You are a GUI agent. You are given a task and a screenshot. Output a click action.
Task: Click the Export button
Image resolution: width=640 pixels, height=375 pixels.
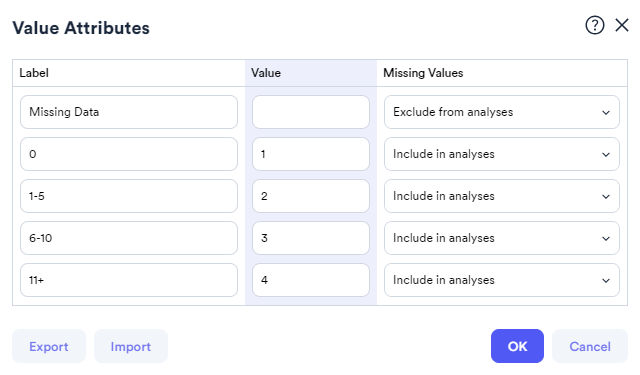tap(49, 346)
